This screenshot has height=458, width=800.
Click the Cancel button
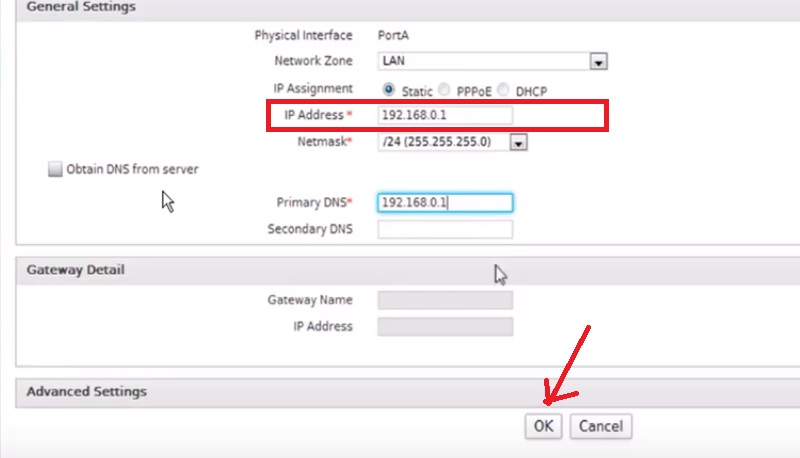pos(601,426)
